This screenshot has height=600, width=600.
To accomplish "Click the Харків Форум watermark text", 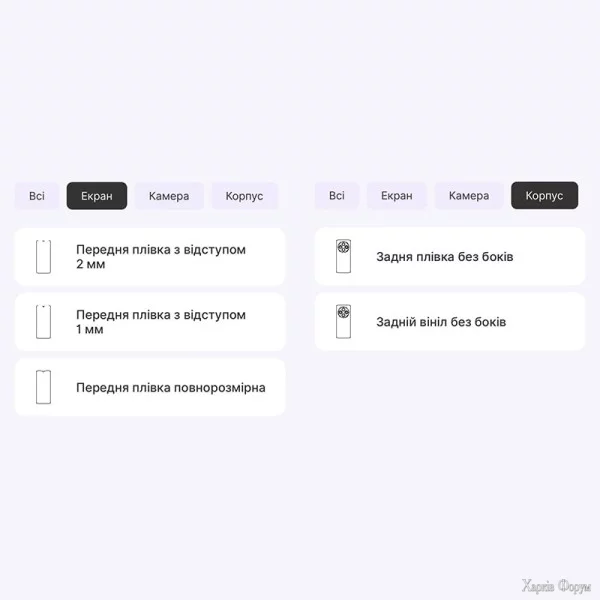I will click(x=557, y=586).
